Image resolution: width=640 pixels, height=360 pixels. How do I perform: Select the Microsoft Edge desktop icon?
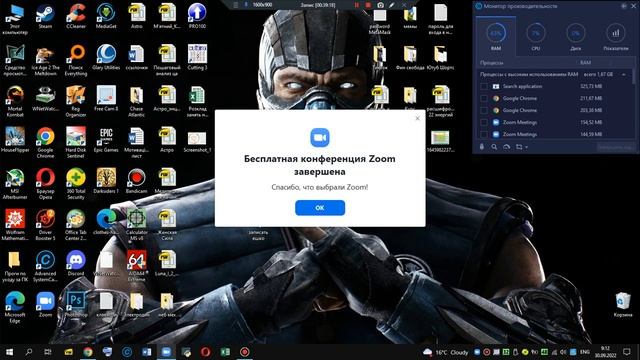(15, 307)
